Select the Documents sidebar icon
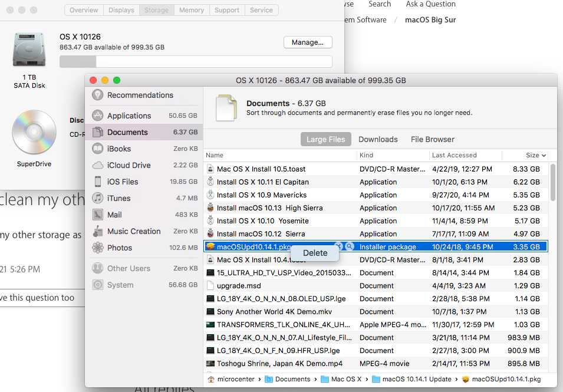 (x=98, y=132)
